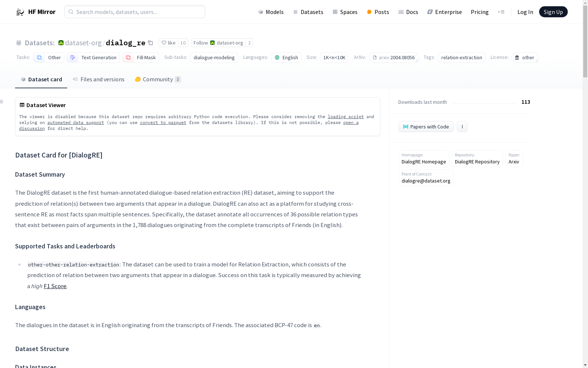The image size is (588, 368).
Task: Open the Datasets nav item
Action: tap(308, 12)
